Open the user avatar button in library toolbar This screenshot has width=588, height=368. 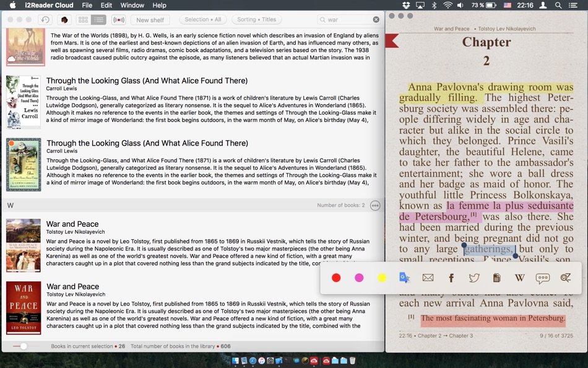click(64, 20)
